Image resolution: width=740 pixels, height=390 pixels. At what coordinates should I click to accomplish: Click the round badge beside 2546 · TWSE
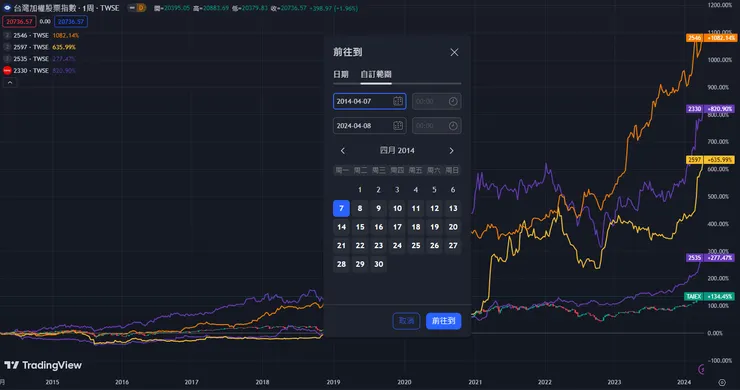tap(7, 35)
